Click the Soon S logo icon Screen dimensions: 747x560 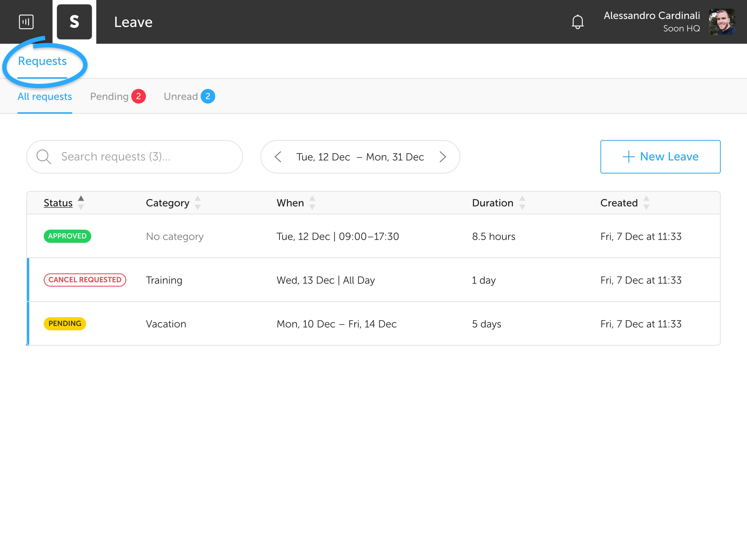74,22
